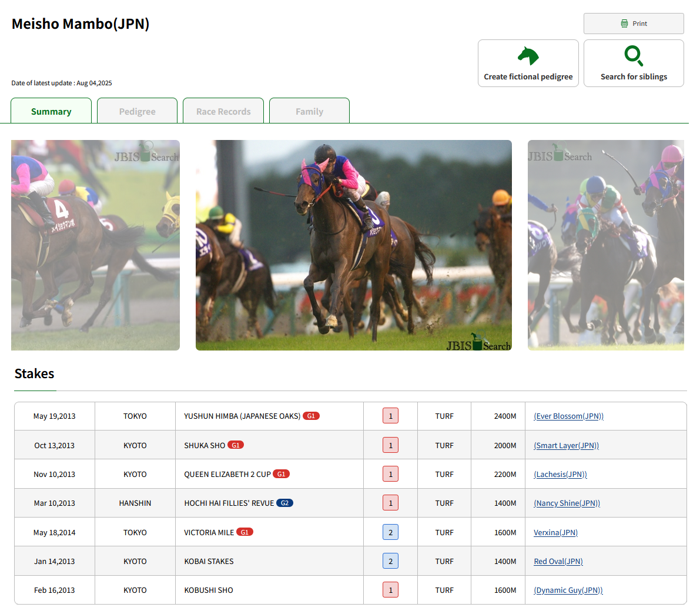Click the date May 19,2013

[55, 416]
